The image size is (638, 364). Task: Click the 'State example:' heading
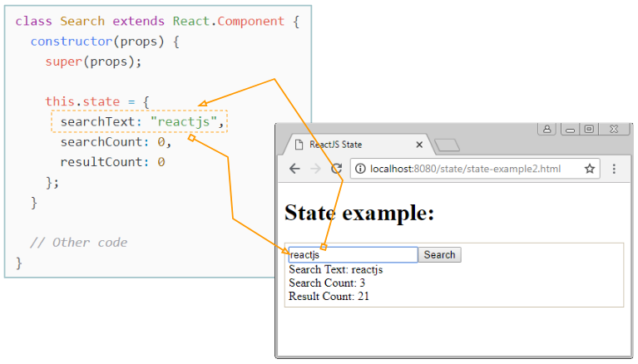pyautogui.click(x=359, y=213)
